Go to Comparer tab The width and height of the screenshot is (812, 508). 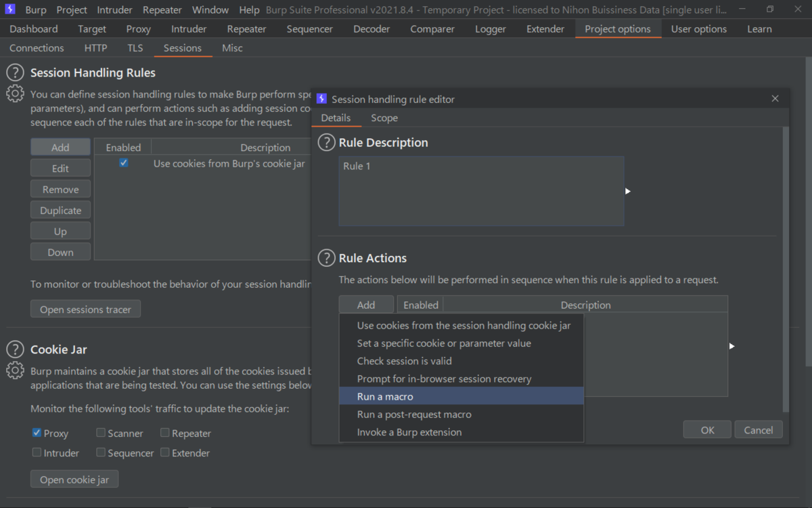[432, 29]
